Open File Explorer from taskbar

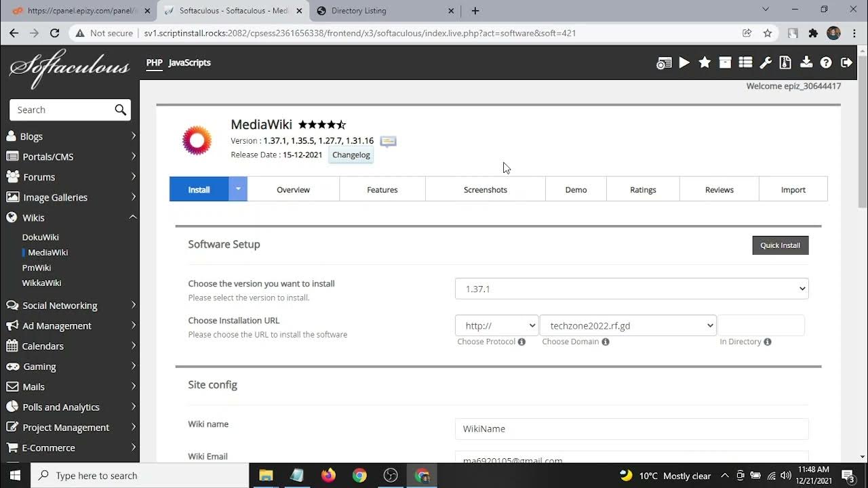[x=266, y=476]
